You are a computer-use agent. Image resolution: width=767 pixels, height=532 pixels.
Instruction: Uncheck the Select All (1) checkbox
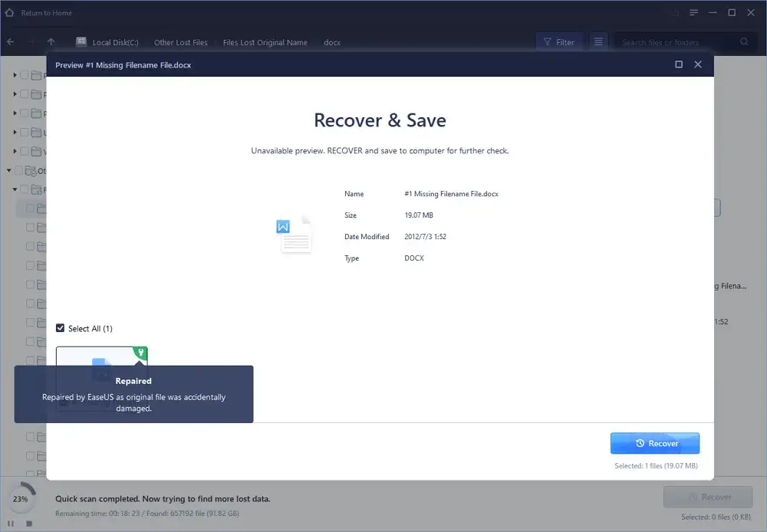click(61, 328)
